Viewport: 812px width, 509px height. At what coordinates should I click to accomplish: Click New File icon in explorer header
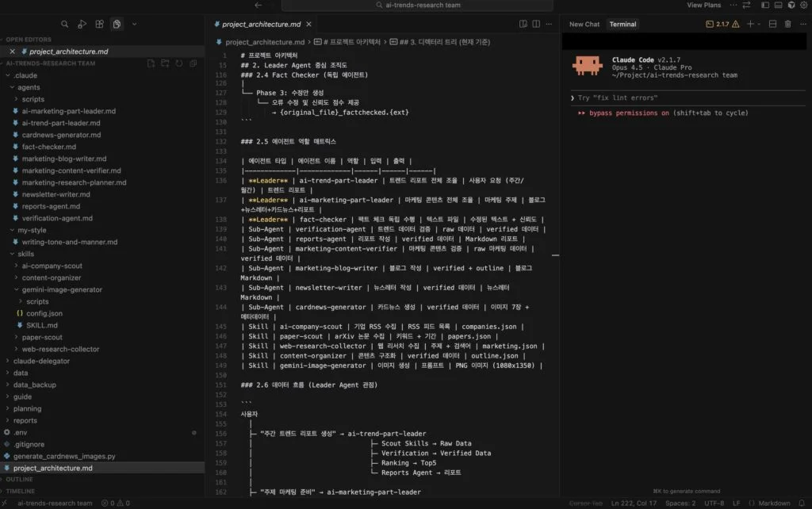click(x=151, y=63)
